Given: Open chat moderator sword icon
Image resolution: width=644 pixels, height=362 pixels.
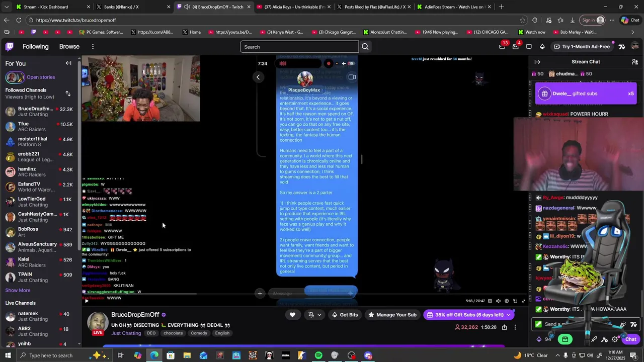Looking at the screenshot, I should coord(594,339).
